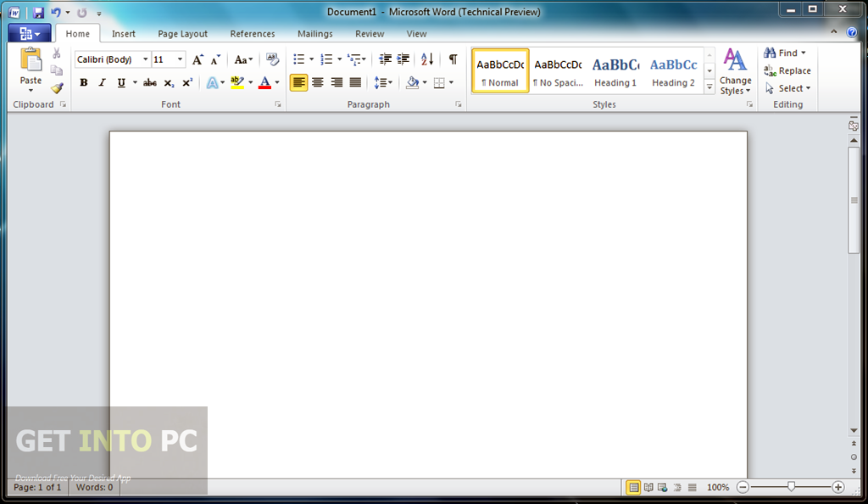868x504 pixels.
Task: Open Word Help question mark icon
Action: 852,33
